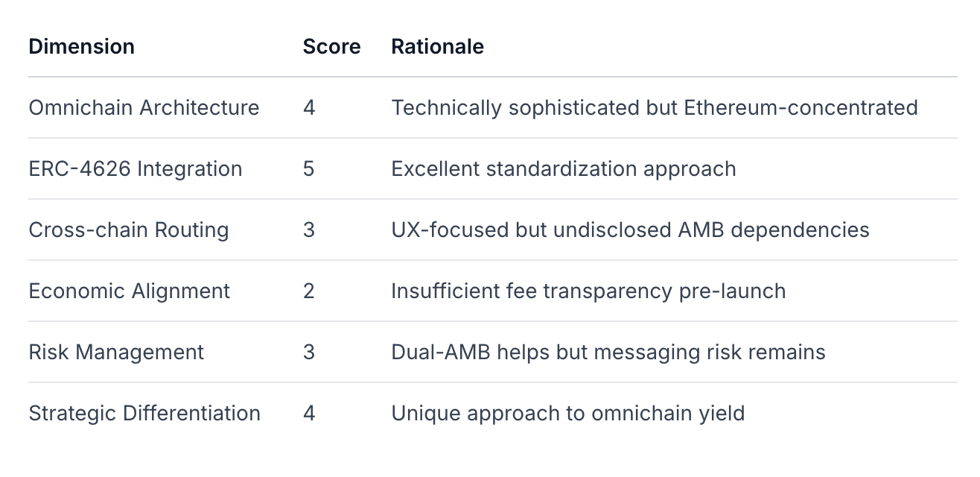
Task: Select the Strategic Differentiation cell
Action: click(144, 413)
